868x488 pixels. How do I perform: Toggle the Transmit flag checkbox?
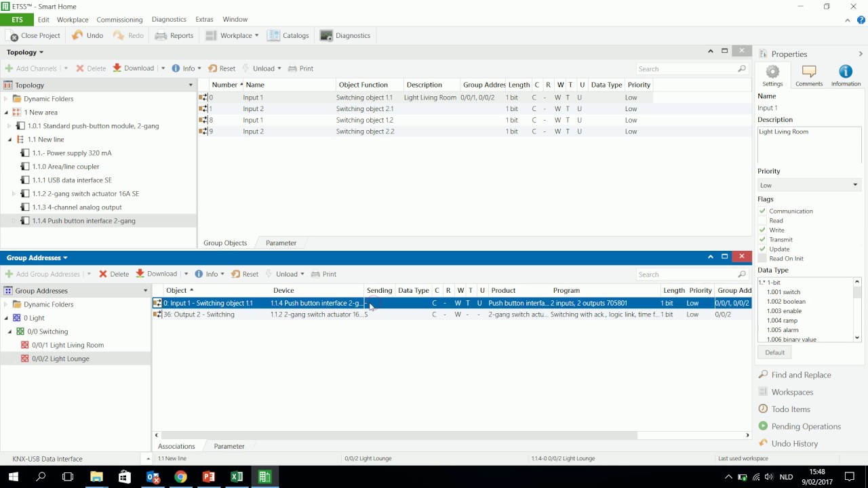(x=762, y=240)
